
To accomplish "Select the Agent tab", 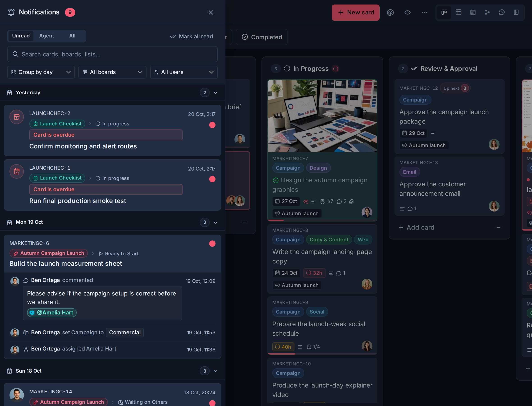I will pyautogui.click(x=47, y=36).
